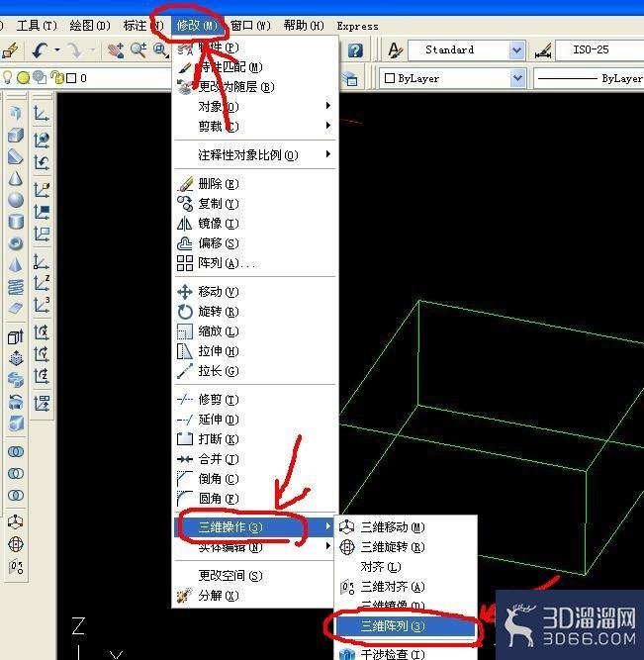The width and height of the screenshot is (644, 660).
Task: Select 分解(X) in the Modify menu
Action: pos(256,595)
